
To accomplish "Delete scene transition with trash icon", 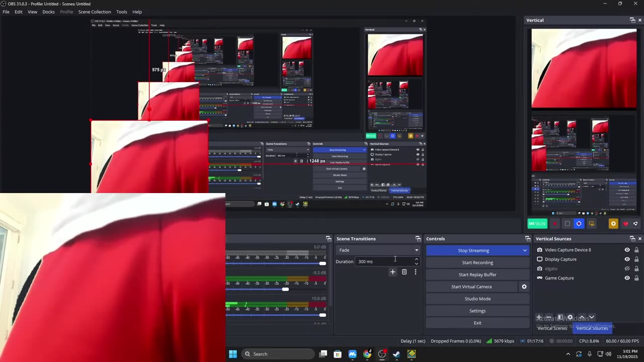I will (x=404, y=272).
